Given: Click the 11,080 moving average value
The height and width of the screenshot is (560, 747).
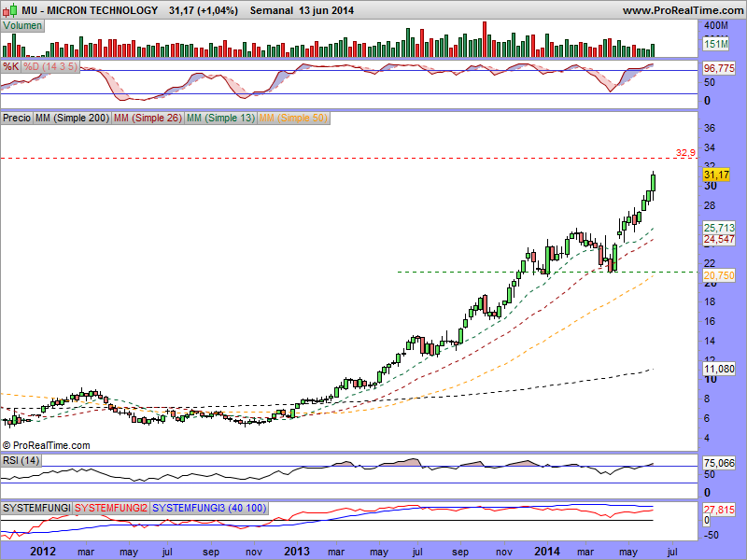Looking at the screenshot, I should [x=719, y=369].
